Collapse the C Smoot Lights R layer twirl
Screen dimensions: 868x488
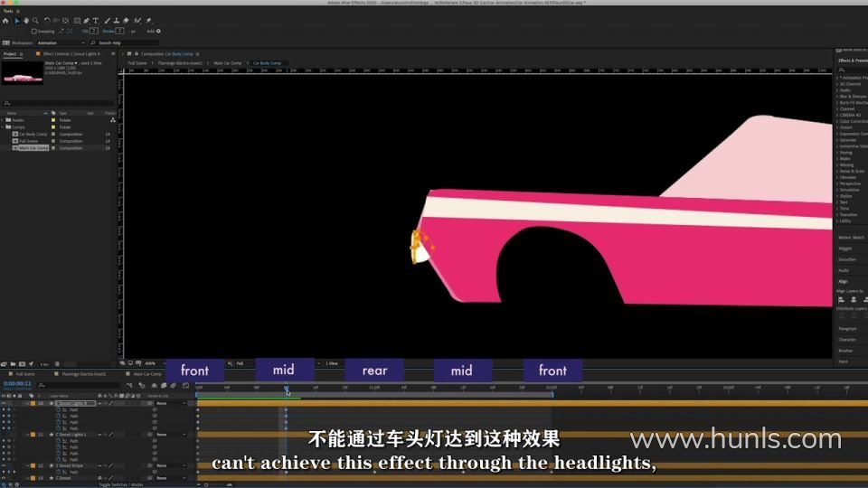pos(28,403)
